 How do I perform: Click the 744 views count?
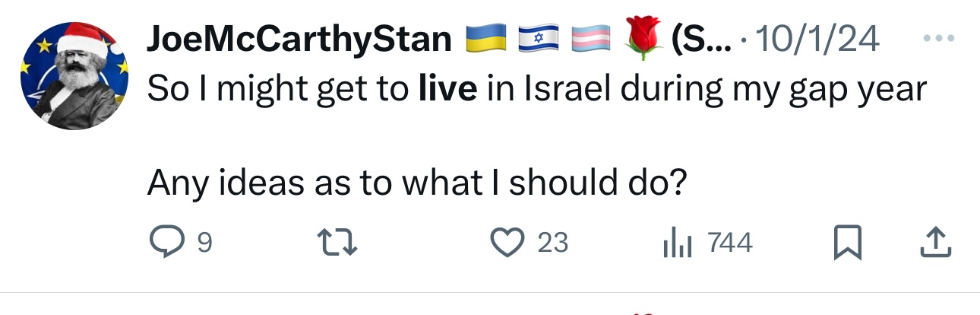pos(729,243)
